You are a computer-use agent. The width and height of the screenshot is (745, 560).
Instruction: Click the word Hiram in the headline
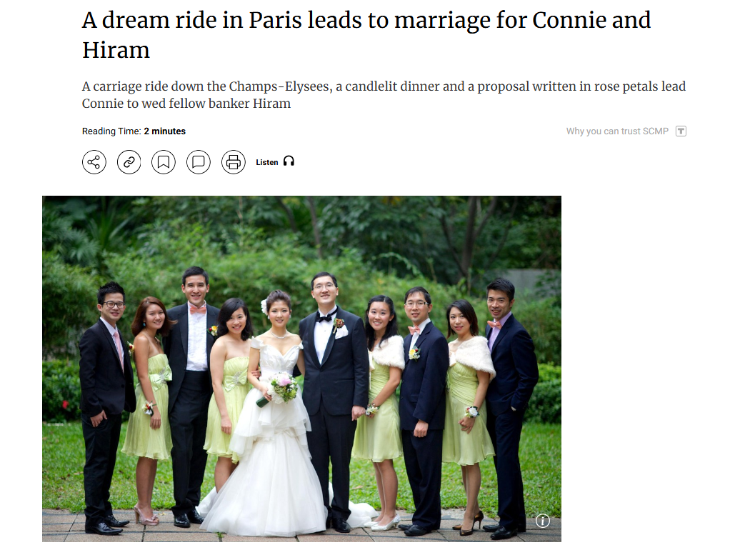click(116, 50)
